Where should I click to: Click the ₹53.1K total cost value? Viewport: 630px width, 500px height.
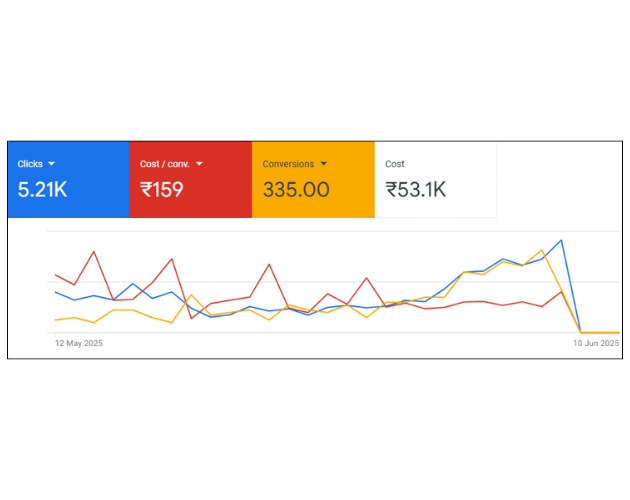pyautogui.click(x=416, y=189)
